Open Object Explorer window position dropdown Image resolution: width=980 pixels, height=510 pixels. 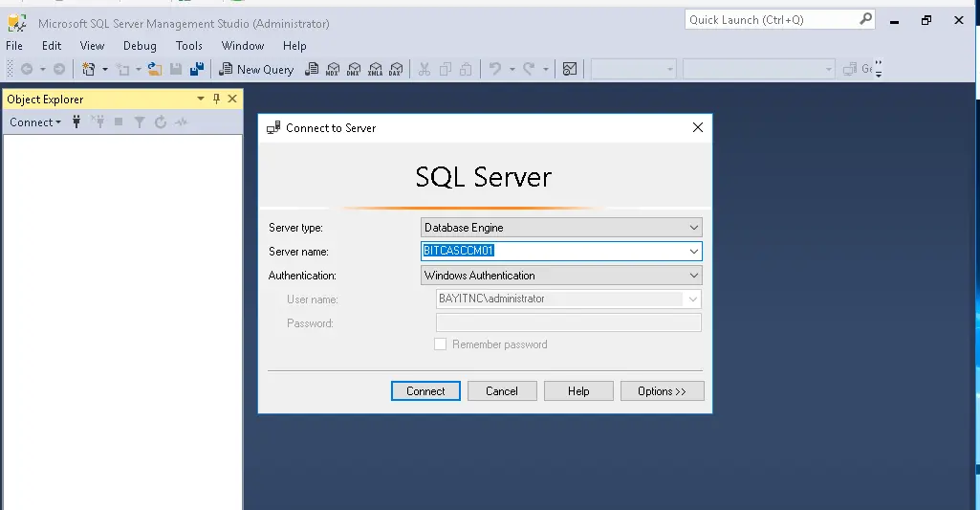[201, 99]
